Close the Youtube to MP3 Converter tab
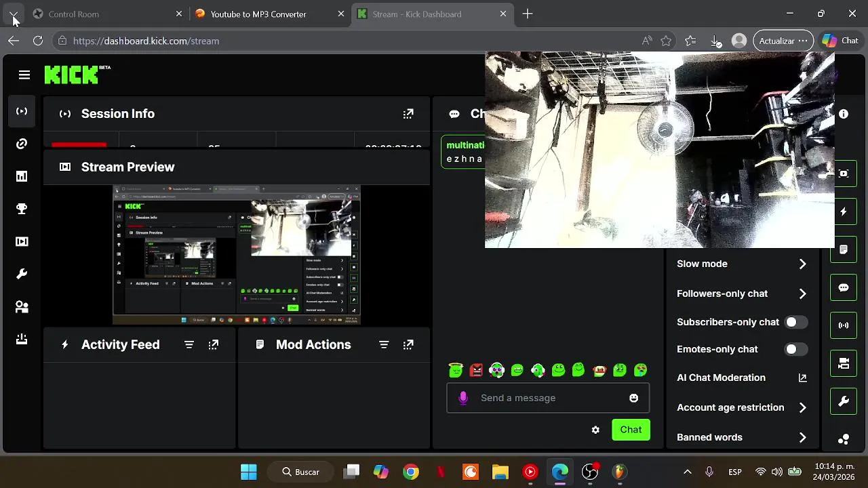 (x=341, y=14)
